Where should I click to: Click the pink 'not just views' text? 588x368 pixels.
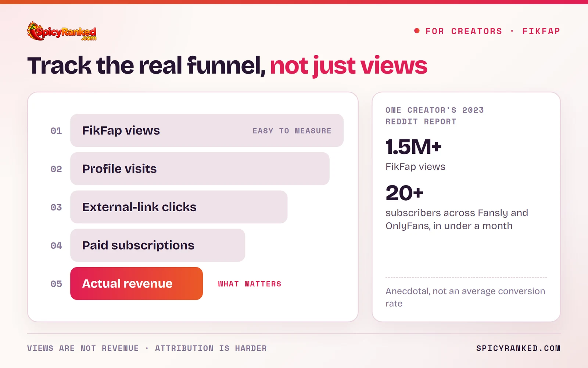pyautogui.click(x=348, y=66)
